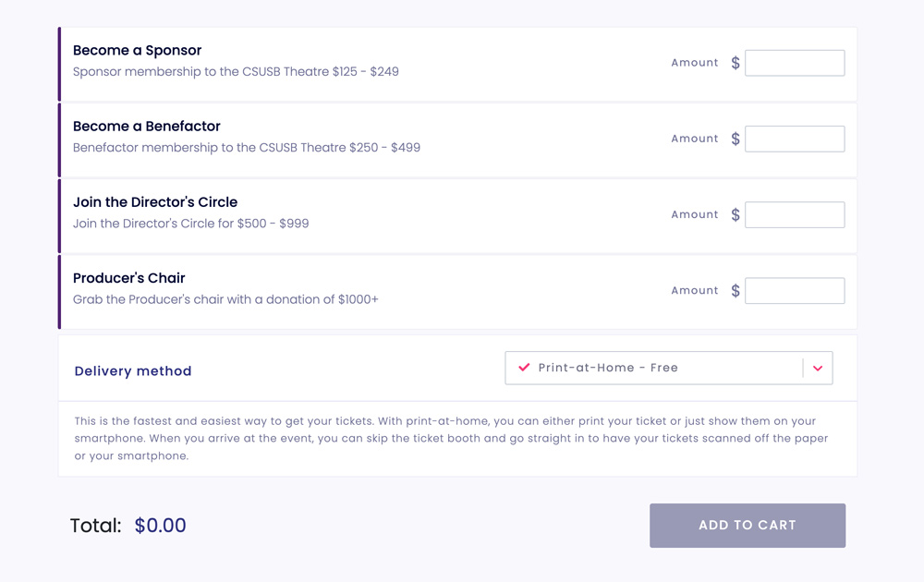Click the Total $0.00 amount
Viewport: 924px width, 582px height.
(160, 525)
